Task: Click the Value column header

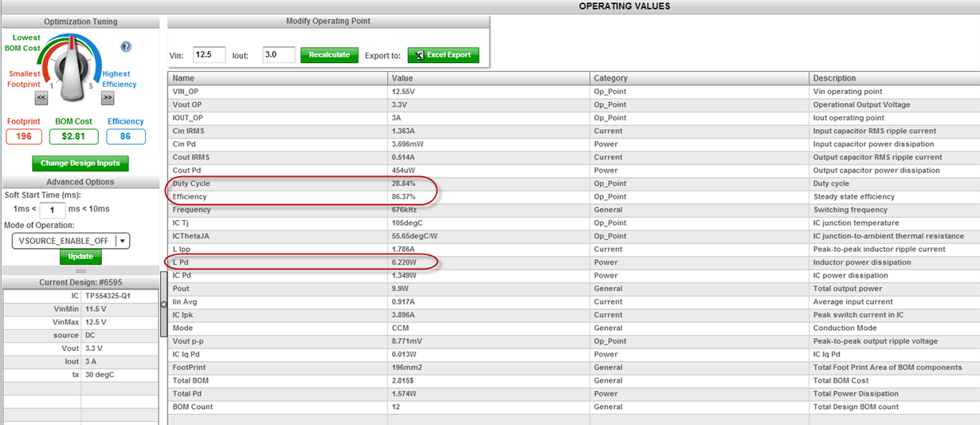Action: 489,78
